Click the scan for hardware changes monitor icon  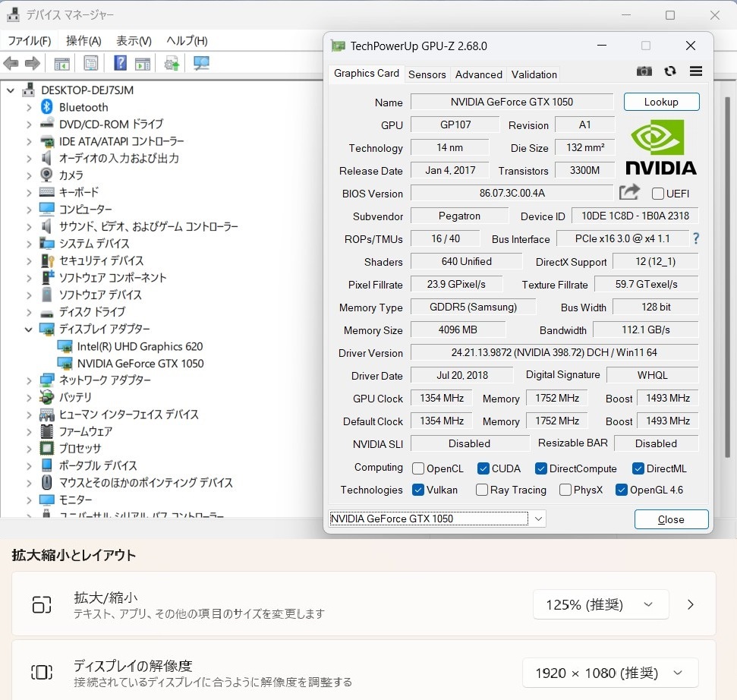pyautogui.click(x=201, y=64)
